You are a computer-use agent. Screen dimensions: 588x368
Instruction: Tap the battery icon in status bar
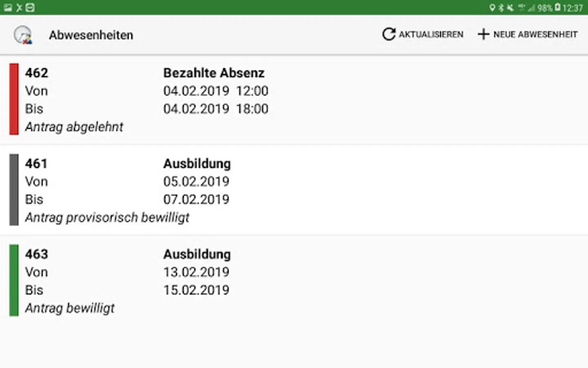pyautogui.click(x=558, y=7)
